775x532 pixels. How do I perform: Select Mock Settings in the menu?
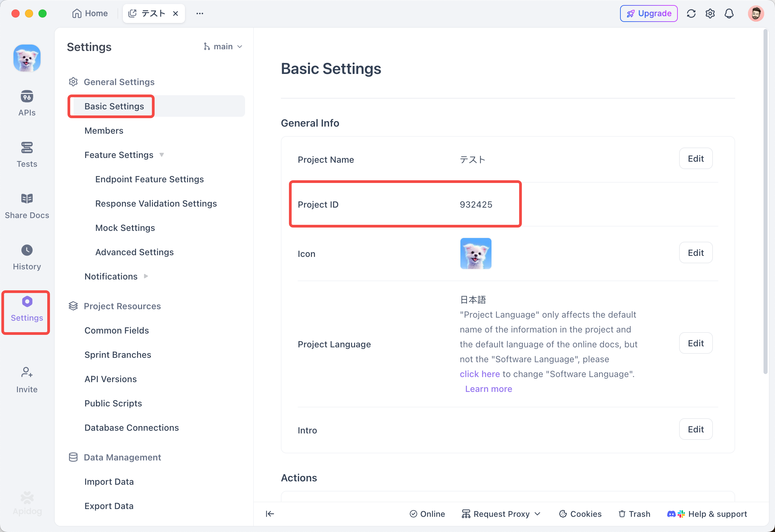point(125,228)
